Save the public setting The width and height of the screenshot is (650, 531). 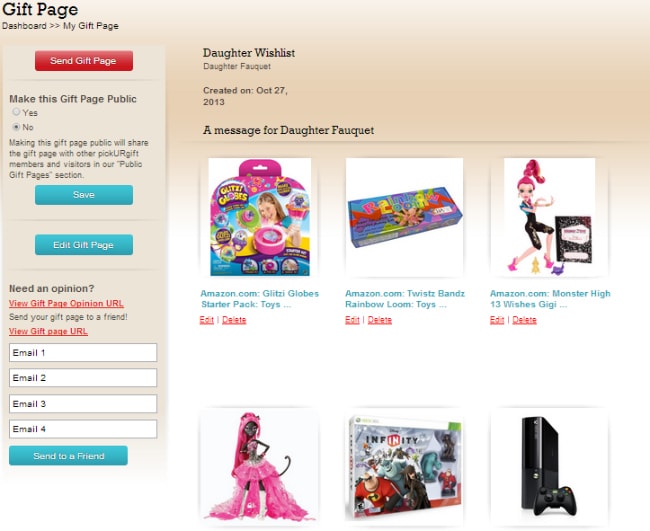click(x=84, y=195)
